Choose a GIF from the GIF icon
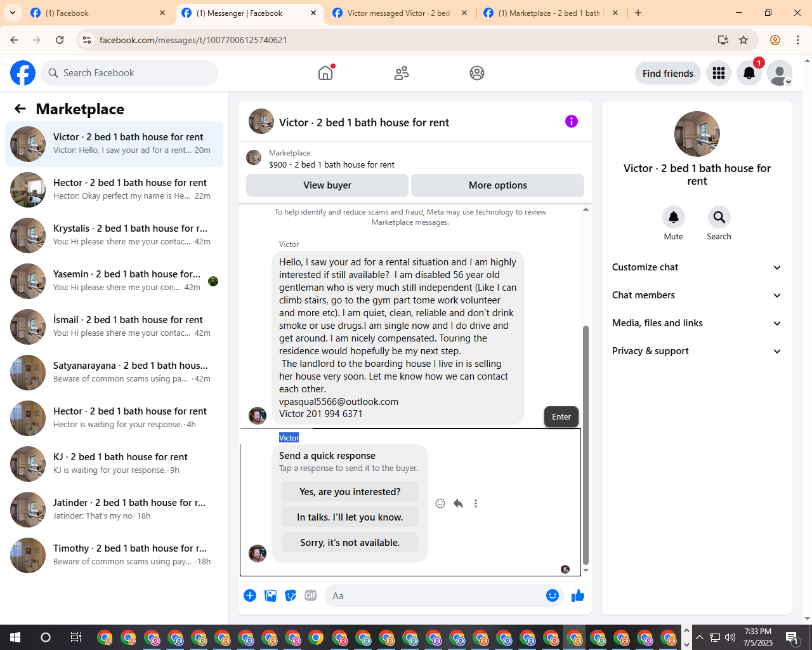This screenshot has height=650, width=812. [x=311, y=595]
